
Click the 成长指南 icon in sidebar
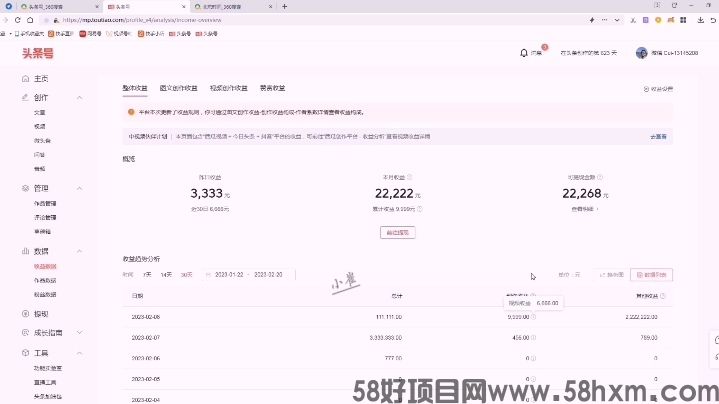click(x=26, y=333)
